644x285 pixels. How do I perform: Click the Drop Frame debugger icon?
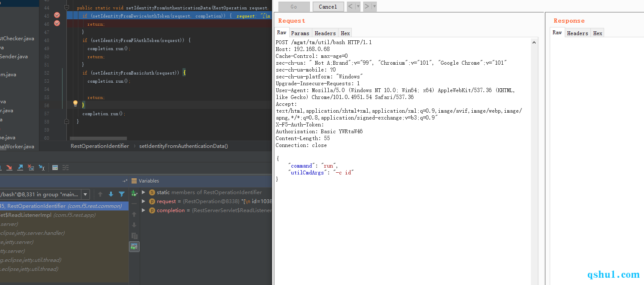pyautogui.click(x=31, y=168)
